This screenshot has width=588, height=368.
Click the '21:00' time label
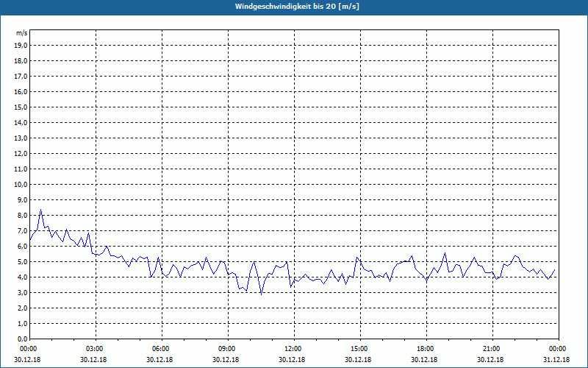click(x=492, y=349)
